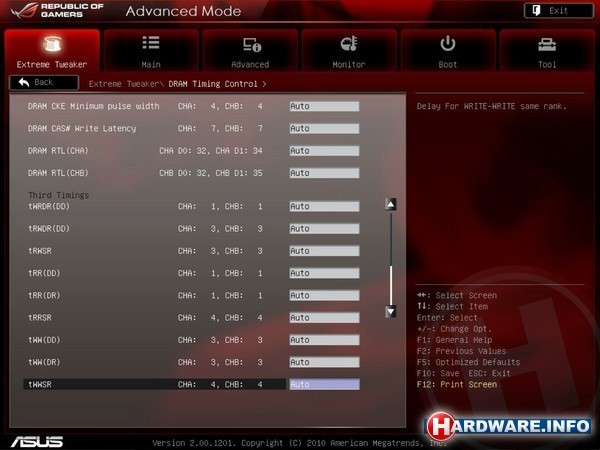Open the Advanced tab label
600x450 pixels.
(250, 65)
